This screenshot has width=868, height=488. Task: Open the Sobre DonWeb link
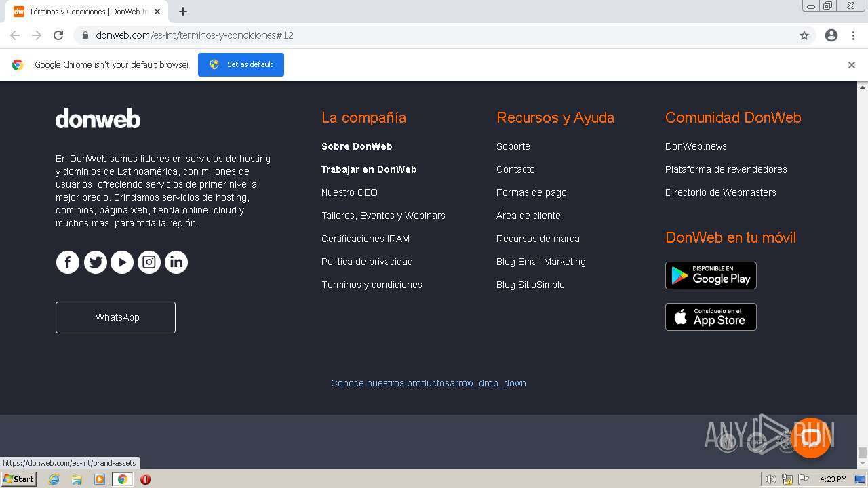(357, 146)
